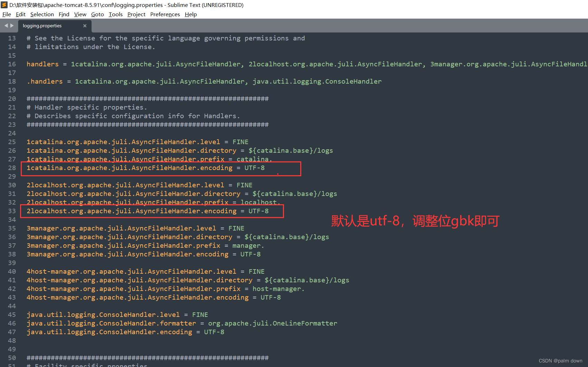
Task: Click 'java.util.logging.ConsoleHandler' value on line 18
Action: click(317, 81)
